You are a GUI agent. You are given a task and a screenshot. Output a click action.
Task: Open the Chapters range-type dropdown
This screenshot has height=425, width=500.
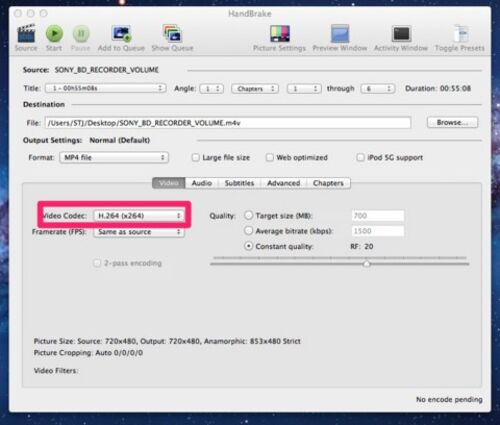(255, 89)
